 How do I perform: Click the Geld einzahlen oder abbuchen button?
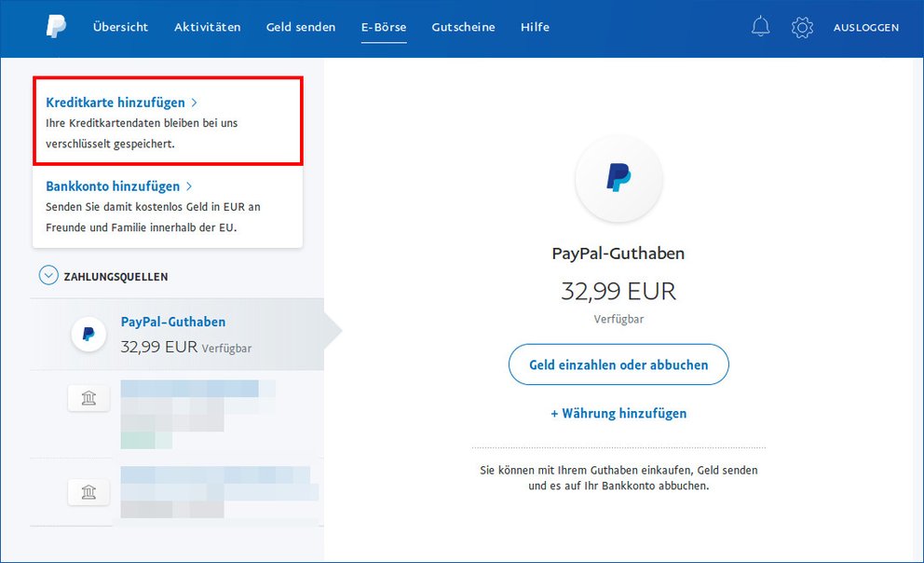click(x=618, y=364)
